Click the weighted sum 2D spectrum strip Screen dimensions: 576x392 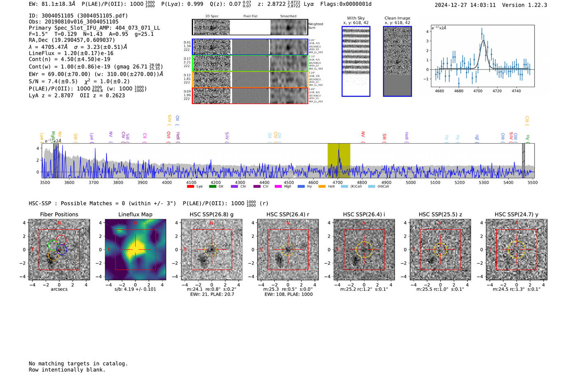[250, 27]
